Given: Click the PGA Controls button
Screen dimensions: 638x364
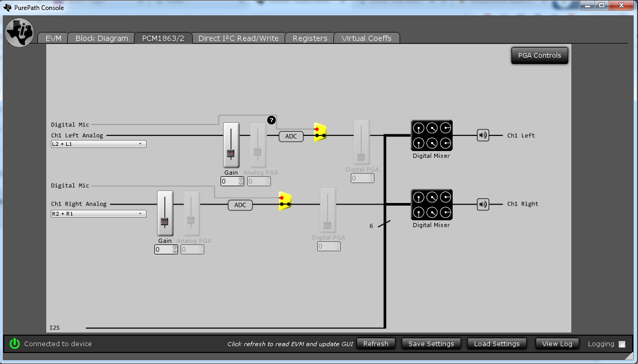Looking at the screenshot, I should 539,55.
